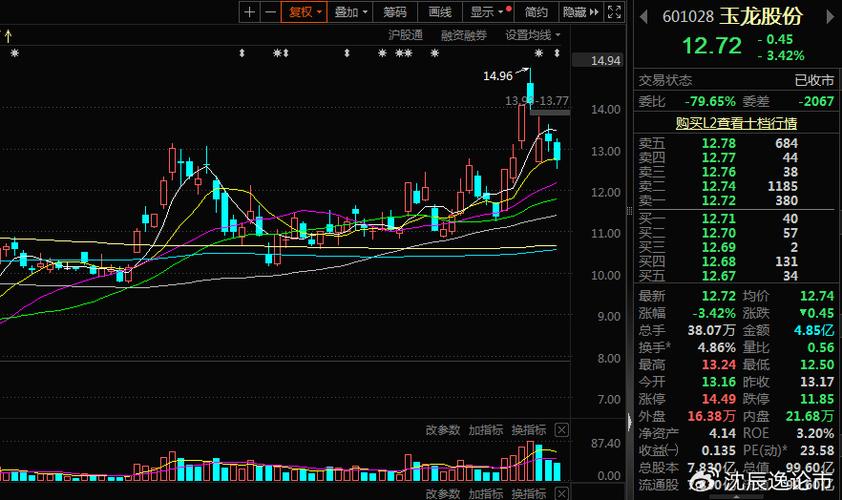Select the 买五 12.67 order row
The width and height of the screenshot is (842, 500).
tap(736, 276)
